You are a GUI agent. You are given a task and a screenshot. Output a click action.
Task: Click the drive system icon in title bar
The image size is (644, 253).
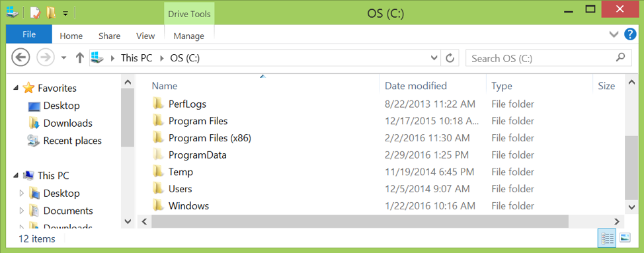pyautogui.click(x=13, y=13)
